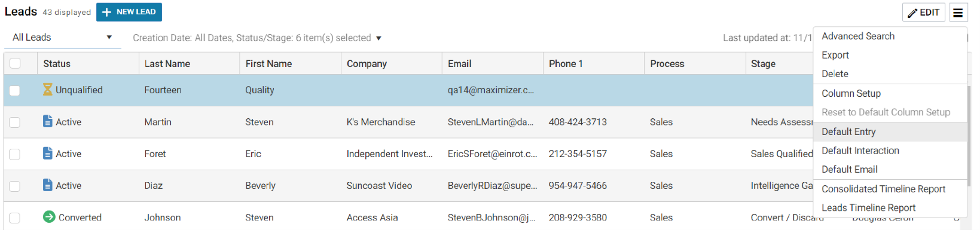The image size is (980, 230).
Task: Expand the Creation Date and Status filter dropdown
Action: [x=257, y=38]
